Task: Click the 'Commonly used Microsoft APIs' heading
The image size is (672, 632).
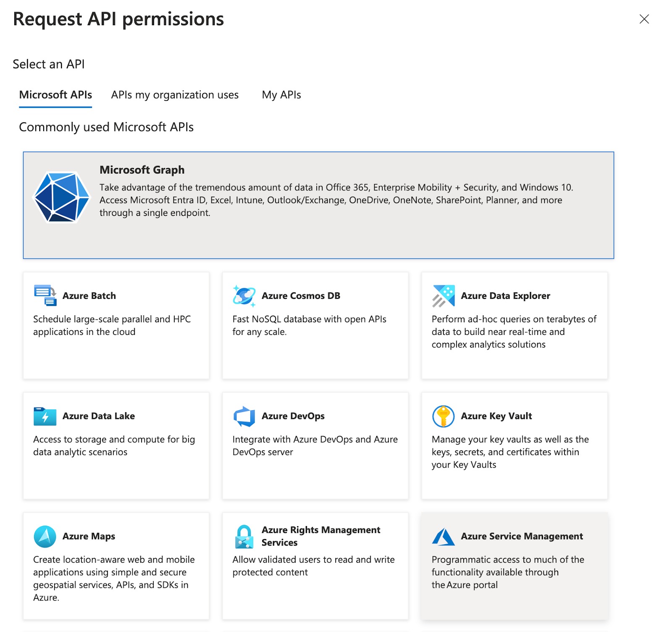Action: point(106,127)
